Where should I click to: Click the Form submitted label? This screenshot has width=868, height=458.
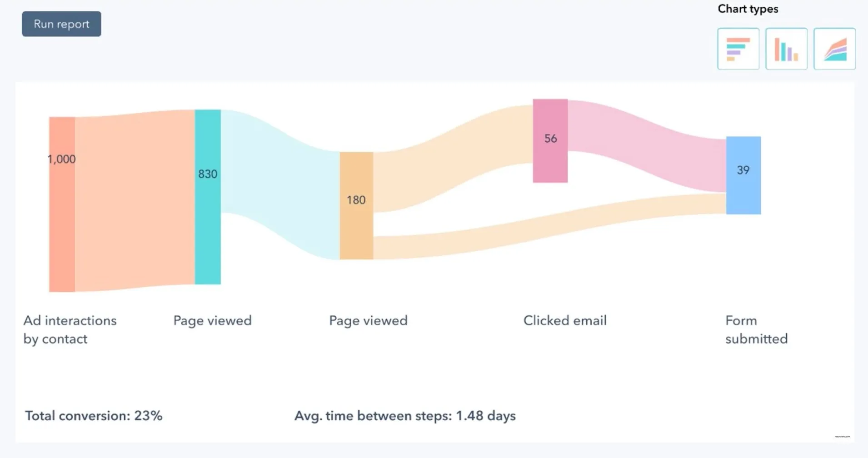(x=756, y=329)
